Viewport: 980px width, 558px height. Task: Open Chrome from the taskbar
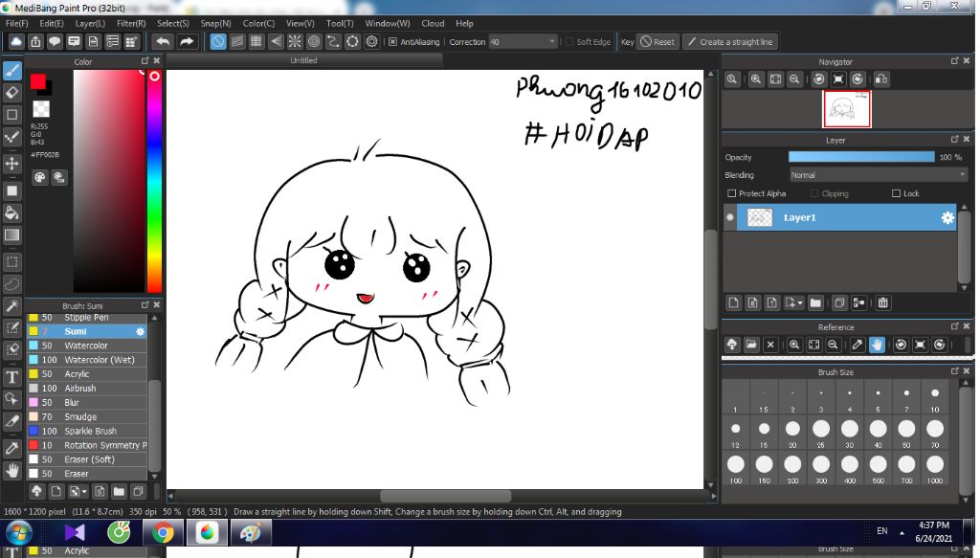coord(163,533)
